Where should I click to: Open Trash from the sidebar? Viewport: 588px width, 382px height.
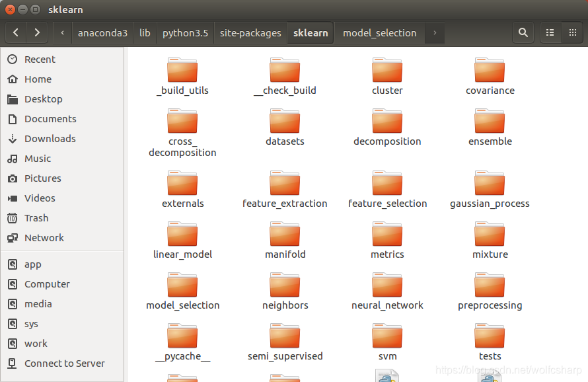(62, 218)
